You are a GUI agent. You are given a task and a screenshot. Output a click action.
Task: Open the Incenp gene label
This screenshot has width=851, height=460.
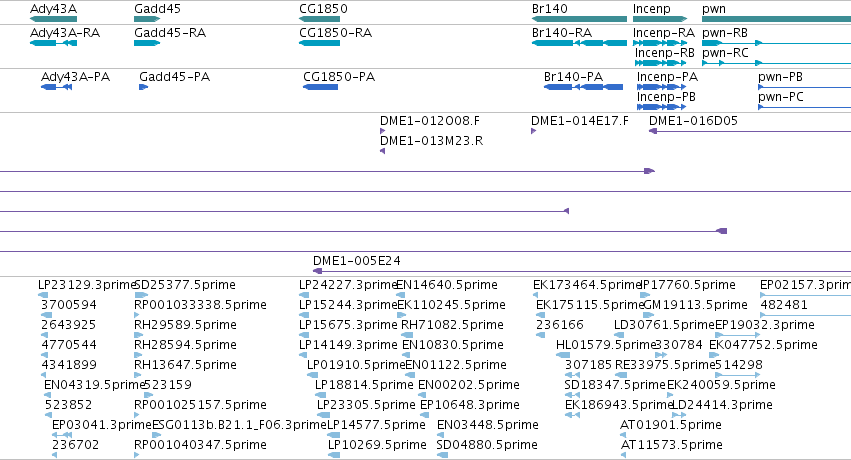tap(652, 9)
